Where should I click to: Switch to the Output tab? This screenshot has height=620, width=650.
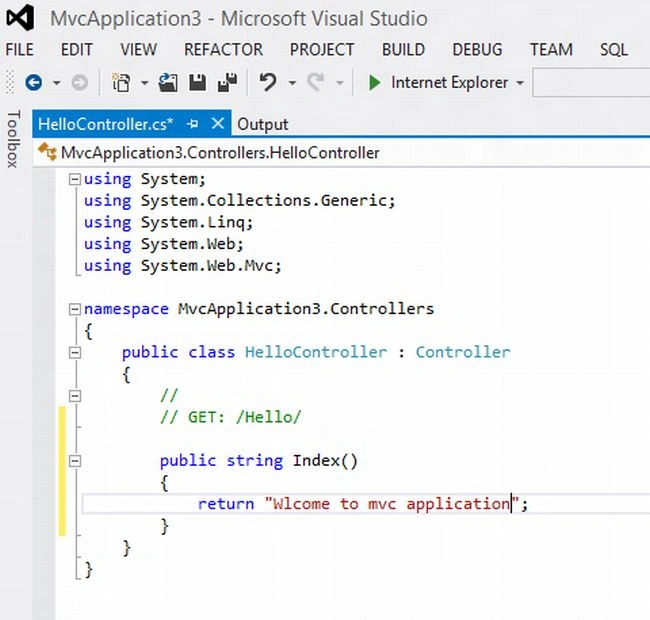coord(262,124)
